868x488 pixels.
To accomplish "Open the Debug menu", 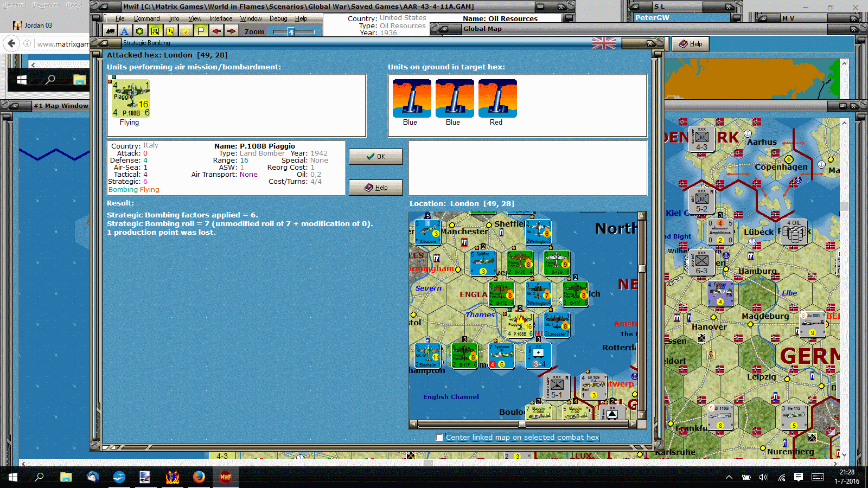I will click(x=278, y=18).
